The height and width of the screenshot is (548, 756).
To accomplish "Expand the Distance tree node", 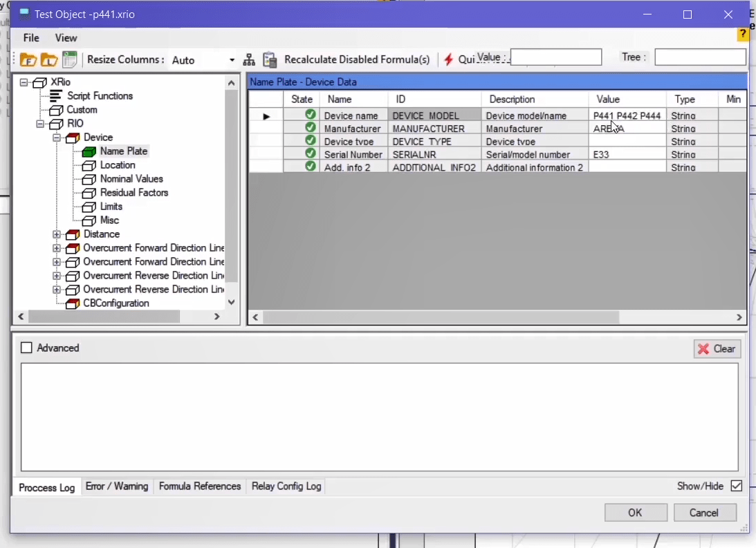I will pos(57,234).
